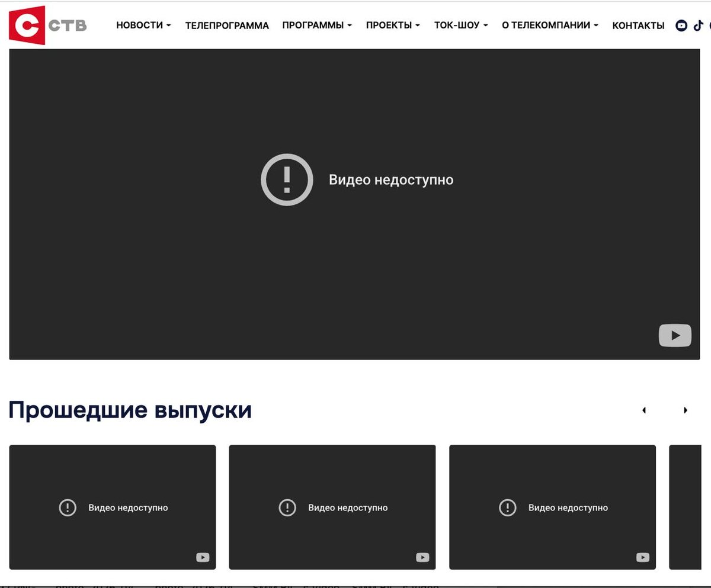Select the second past episode video
711x588 pixels.
pos(332,507)
